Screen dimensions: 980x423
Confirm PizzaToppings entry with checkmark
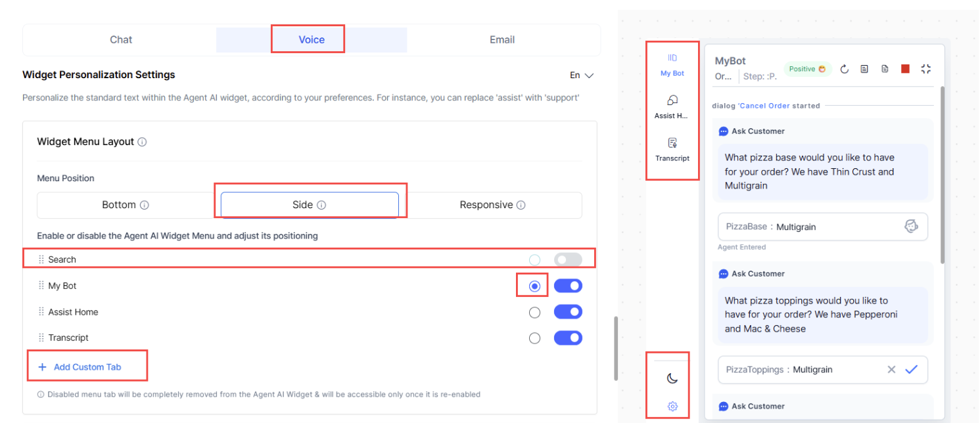coord(911,370)
